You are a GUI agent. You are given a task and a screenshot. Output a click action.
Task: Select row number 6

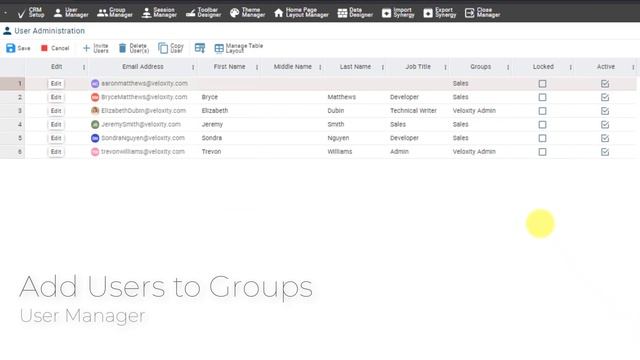(x=13, y=152)
